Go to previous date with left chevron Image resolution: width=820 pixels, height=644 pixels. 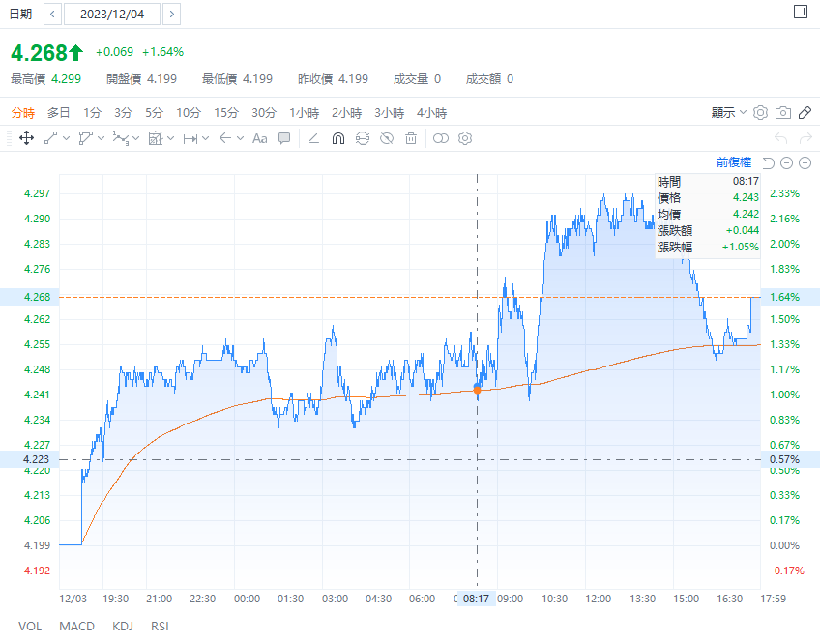click(52, 15)
